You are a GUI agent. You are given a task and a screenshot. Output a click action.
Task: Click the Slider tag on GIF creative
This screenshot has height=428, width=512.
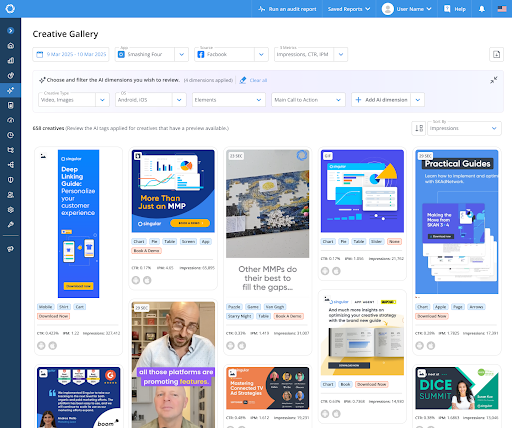coord(376,241)
